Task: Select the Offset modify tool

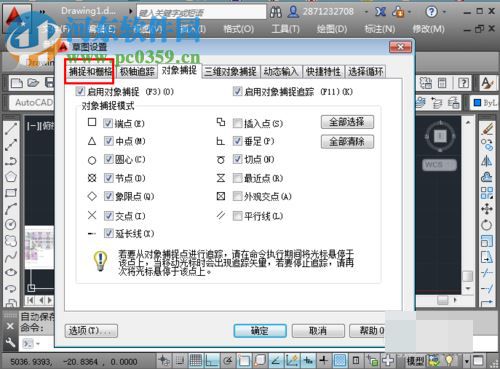Action: (487, 177)
